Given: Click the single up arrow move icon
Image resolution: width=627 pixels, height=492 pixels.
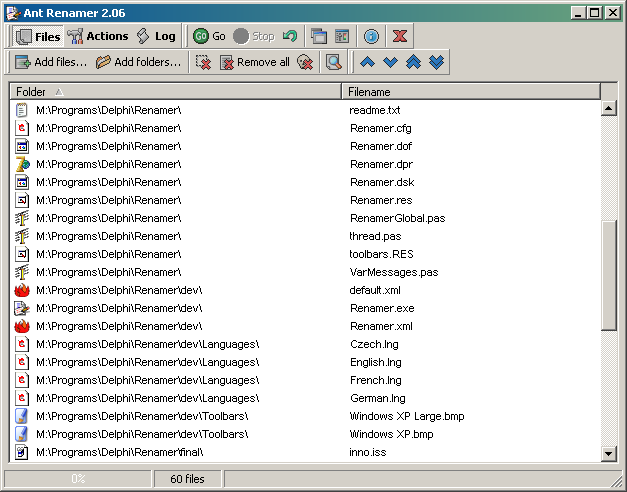Looking at the screenshot, I should 367,62.
